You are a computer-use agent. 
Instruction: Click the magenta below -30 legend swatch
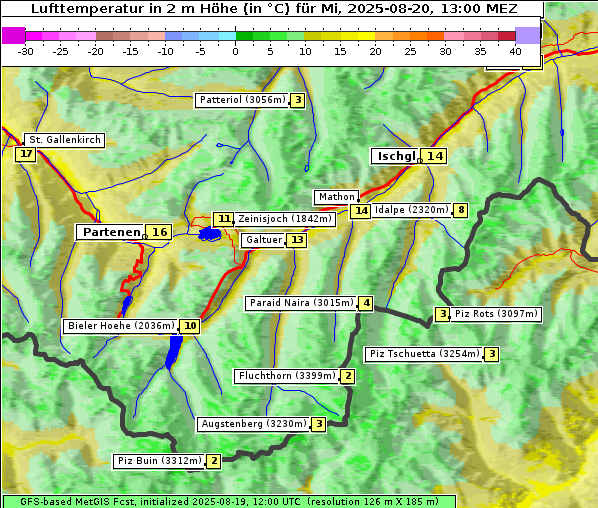tap(14, 35)
